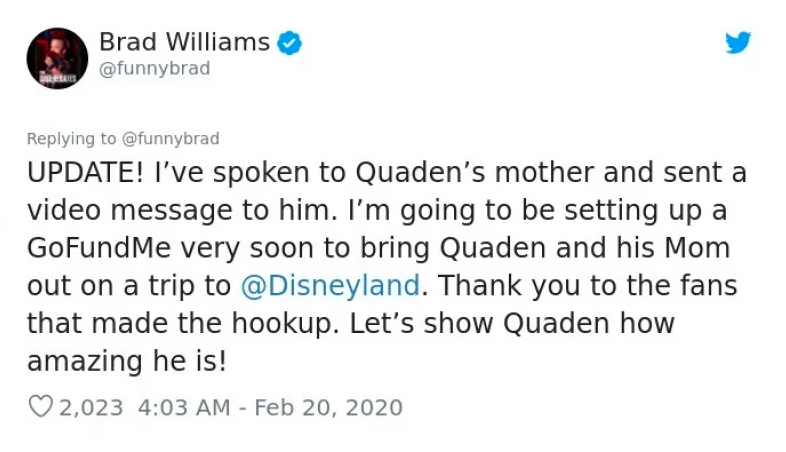Click the 'Replying to' label
786x452 pixels.
[x=71, y=139]
